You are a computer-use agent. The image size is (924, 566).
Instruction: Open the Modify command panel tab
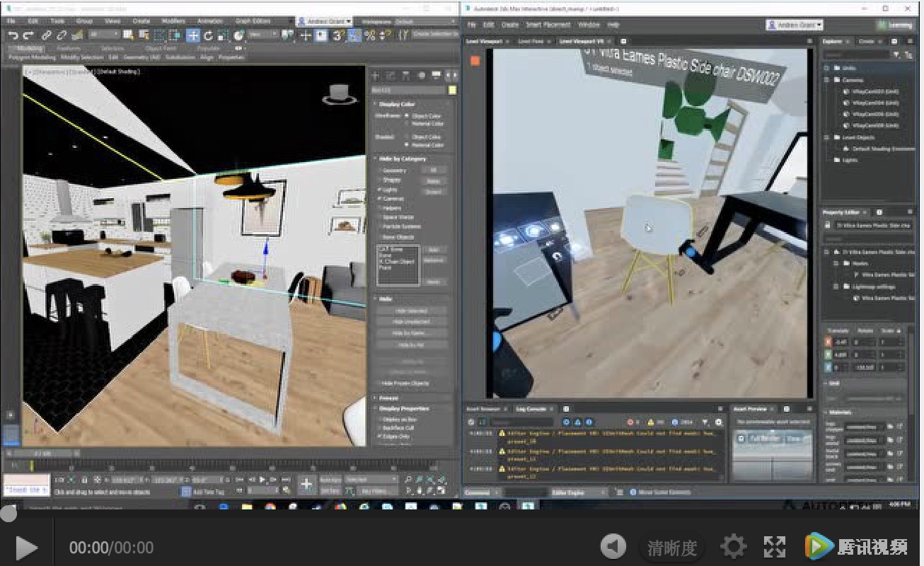(x=391, y=76)
